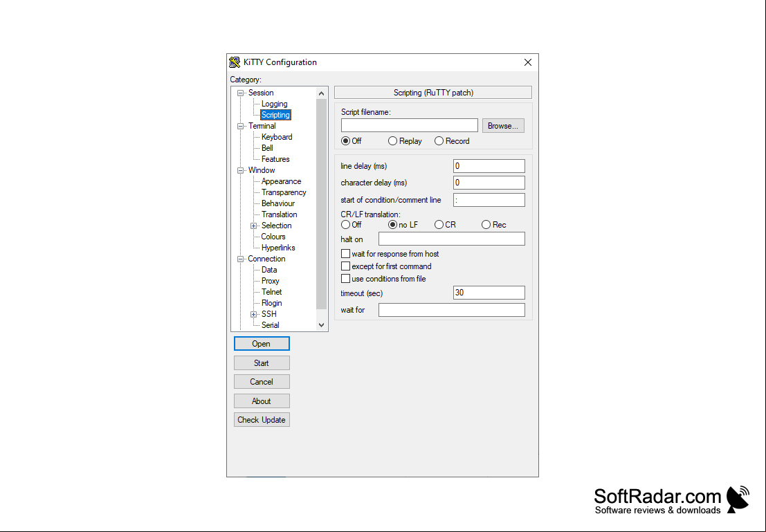
Task: Close the KiTTY Configuration dialog
Action: point(527,62)
